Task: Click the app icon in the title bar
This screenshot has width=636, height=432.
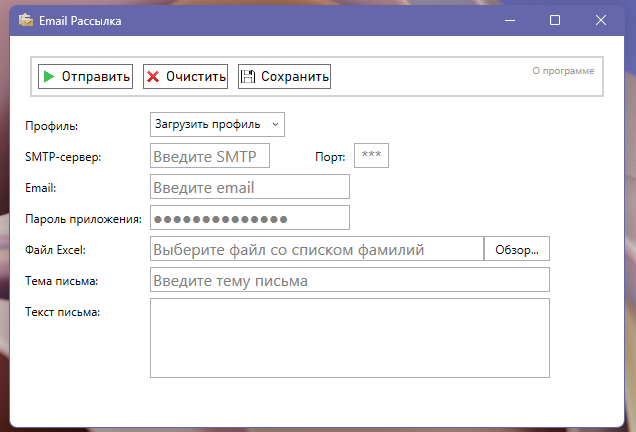Action: point(26,20)
